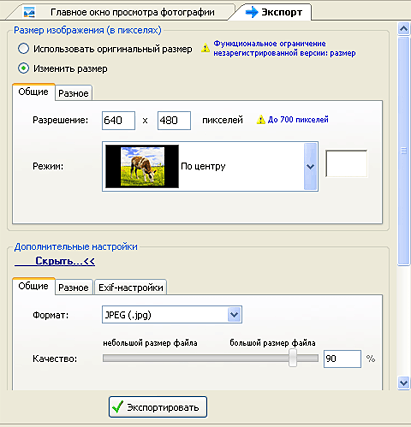Open Разное tab in additional settings
This screenshot has height=427, width=411.
coord(73,287)
